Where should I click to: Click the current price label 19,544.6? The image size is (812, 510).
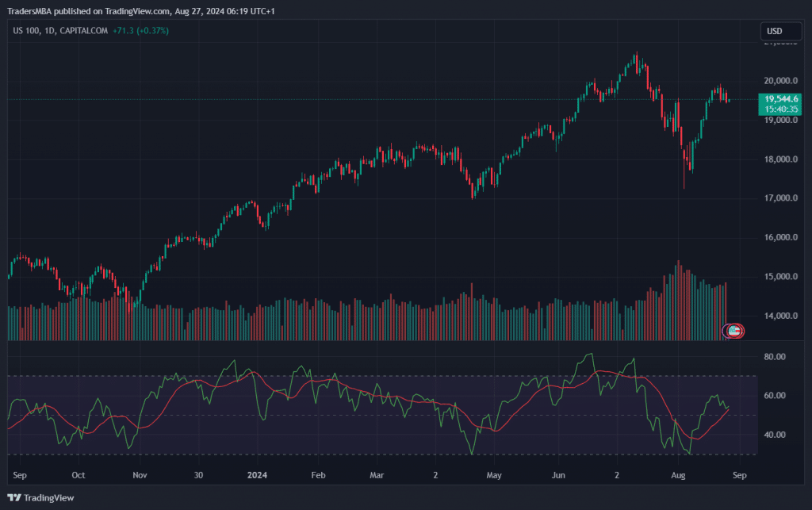click(x=780, y=98)
